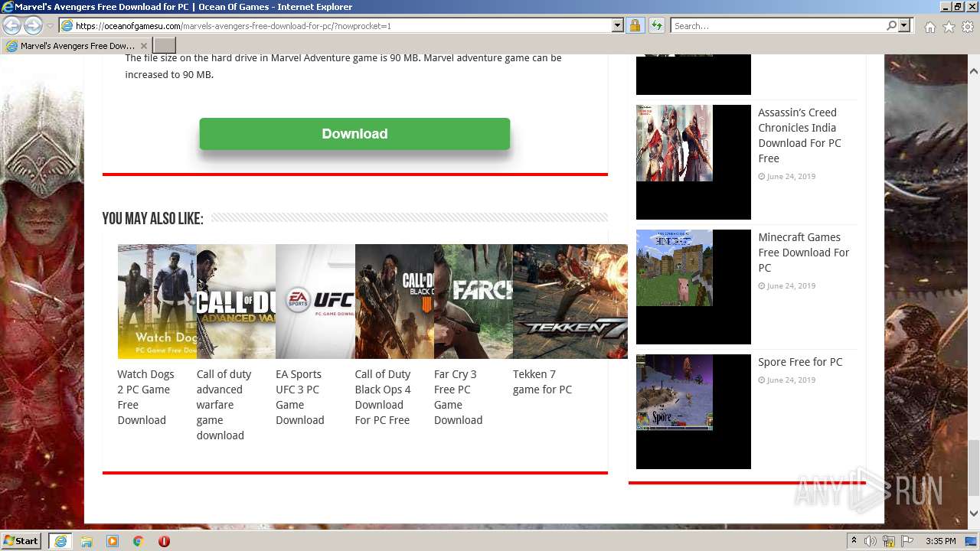Screen dimensions: 980x551
Task: Click the search magnifier icon
Action: point(891,26)
